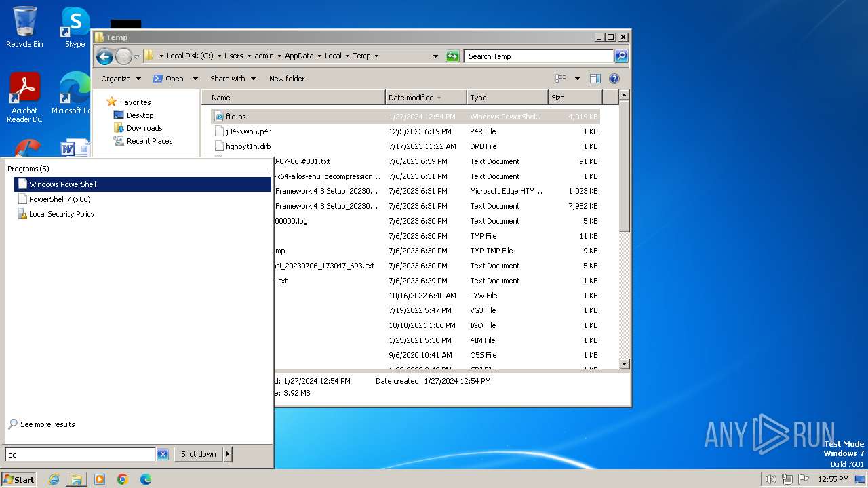The width and height of the screenshot is (868, 488).
Task: Expand the address bar history dropdown
Action: (x=435, y=56)
